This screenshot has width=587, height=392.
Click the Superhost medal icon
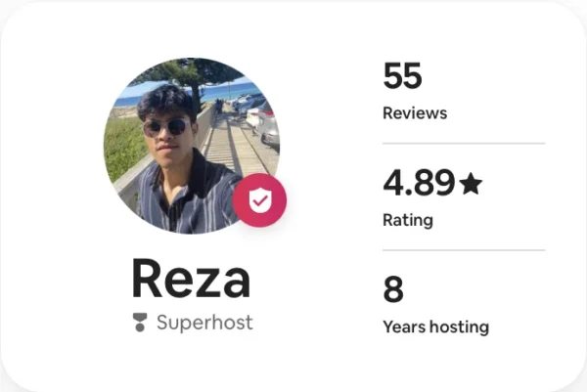coord(140,323)
